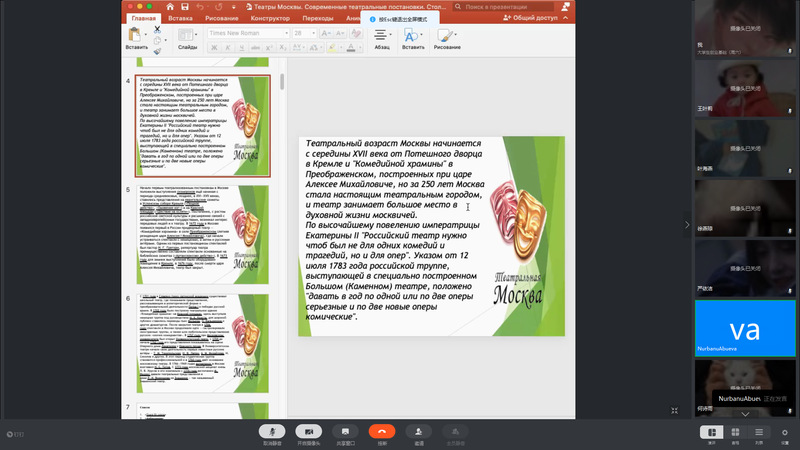This screenshot has width=800, height=450.
Task: Click the search in presentation field
Action: (503, 7)
